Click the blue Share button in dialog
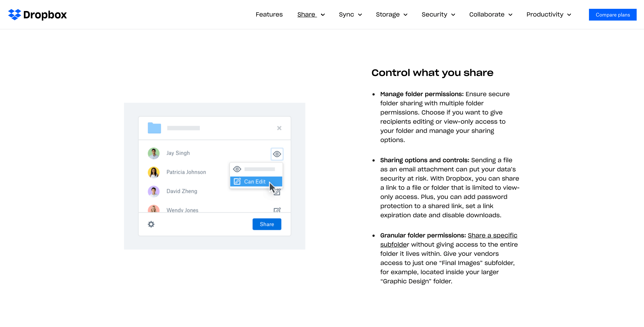Image resolution: width=644 pixels, height=327 pixels. click(x=267, y=224)
